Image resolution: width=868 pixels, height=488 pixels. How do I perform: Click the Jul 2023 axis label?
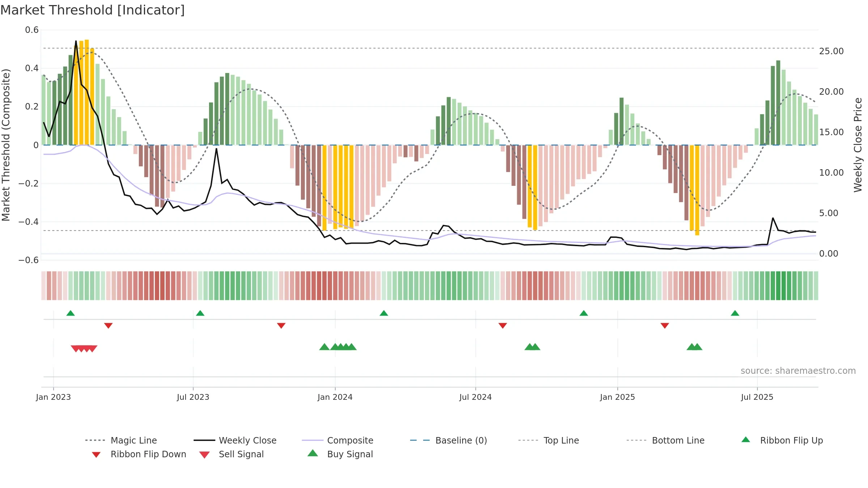[193, 397]
